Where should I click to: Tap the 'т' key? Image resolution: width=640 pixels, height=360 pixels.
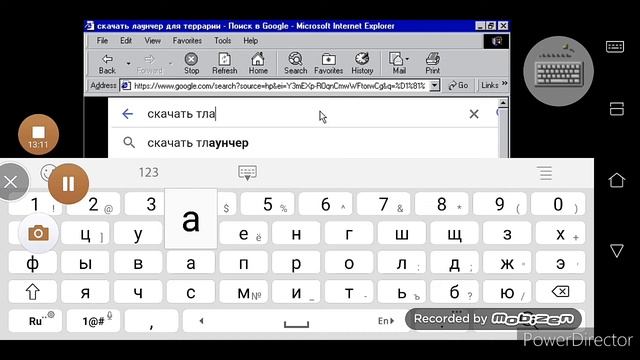(x=349, y=292)
